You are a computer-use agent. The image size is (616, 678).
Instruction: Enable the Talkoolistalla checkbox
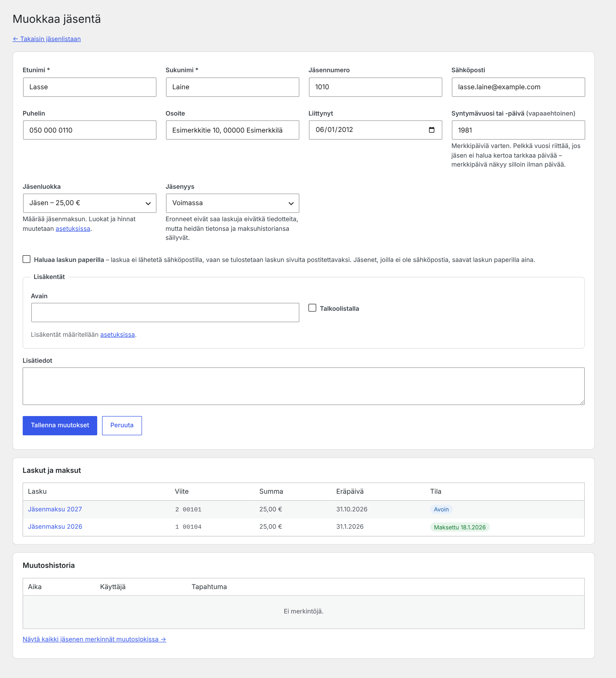coord(312,308)
